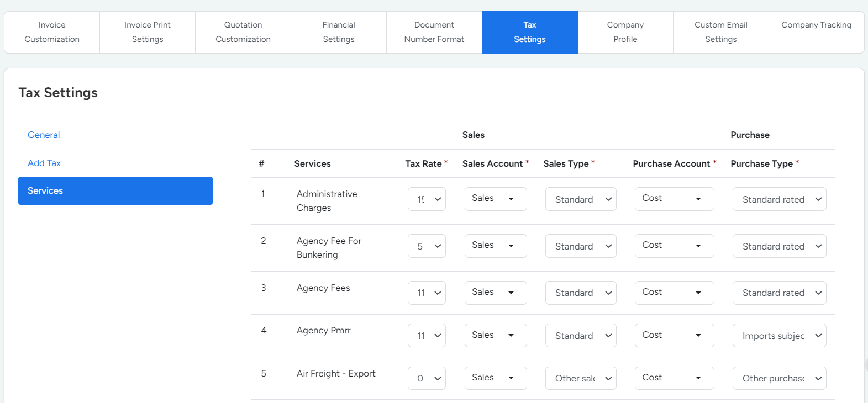
Task: Open the Company Profile tab
Action: click(625, 32)
